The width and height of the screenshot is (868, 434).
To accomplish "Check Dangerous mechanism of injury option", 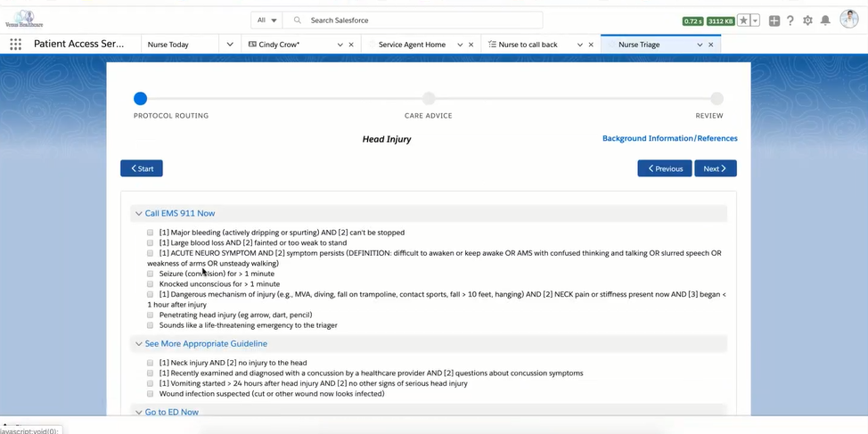I will point(150,294).
